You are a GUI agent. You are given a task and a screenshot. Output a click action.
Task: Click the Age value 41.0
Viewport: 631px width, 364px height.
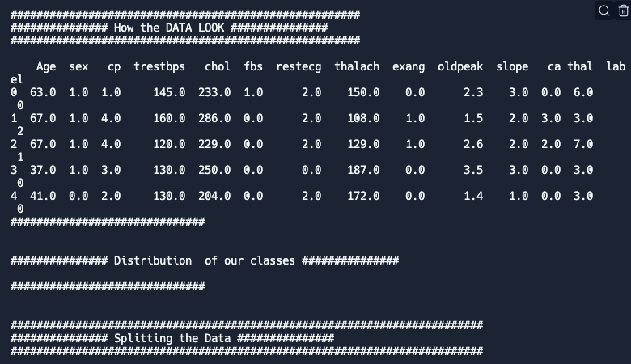tap(43, 196)
